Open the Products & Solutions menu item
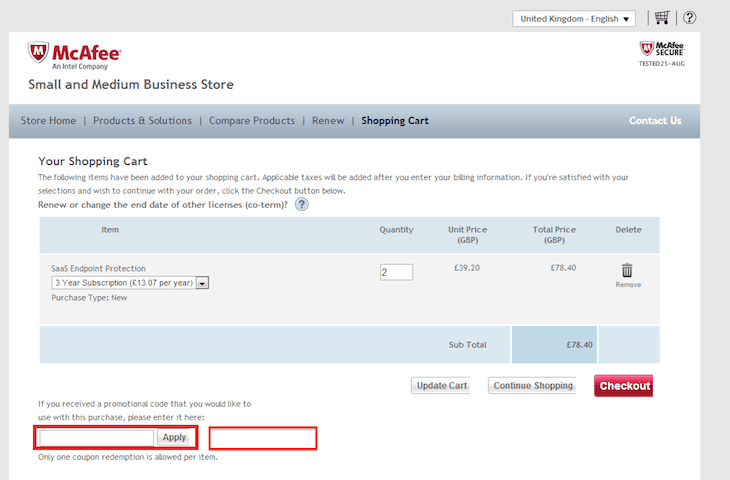 click(142, 121)
